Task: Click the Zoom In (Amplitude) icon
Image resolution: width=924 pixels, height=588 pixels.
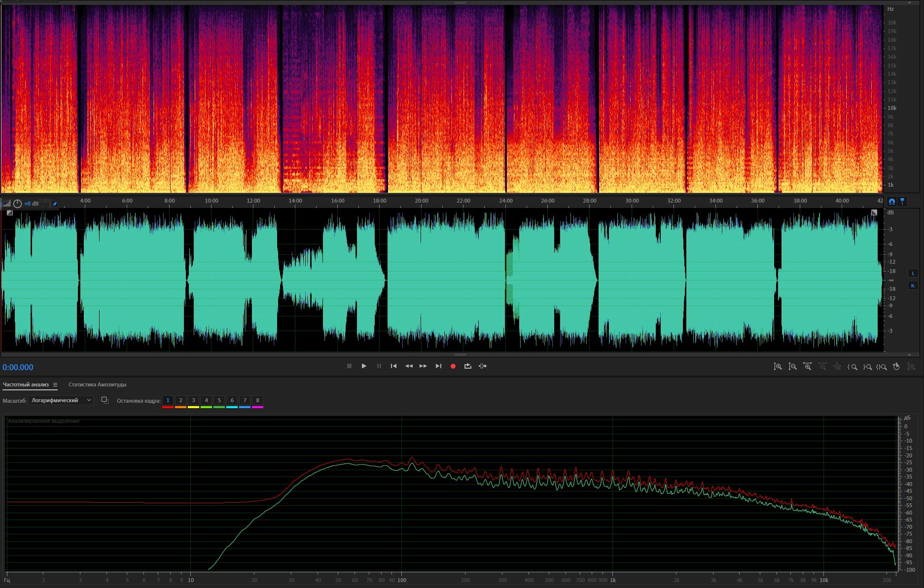Action: [778, 367]
